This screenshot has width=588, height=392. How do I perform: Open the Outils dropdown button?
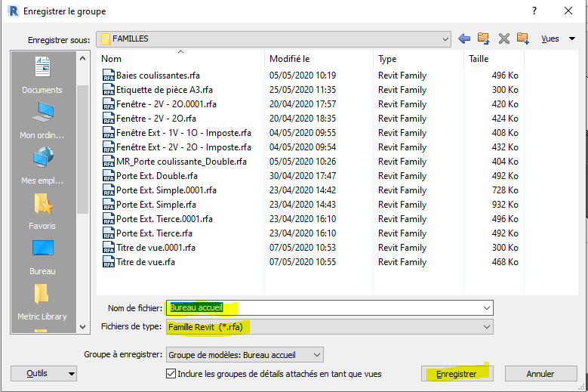pyautogui.click(x=44, y=374)
